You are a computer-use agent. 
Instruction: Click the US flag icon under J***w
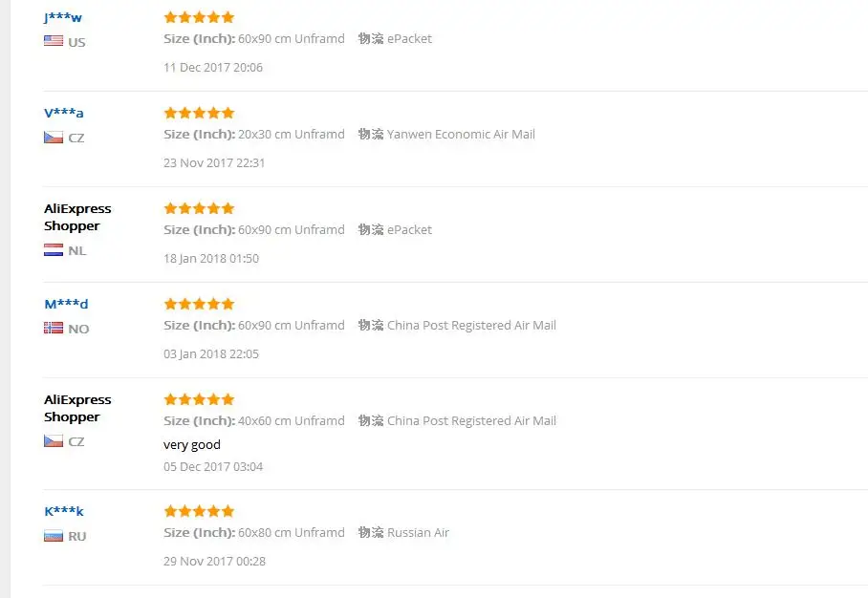click(x=54, y=41)
